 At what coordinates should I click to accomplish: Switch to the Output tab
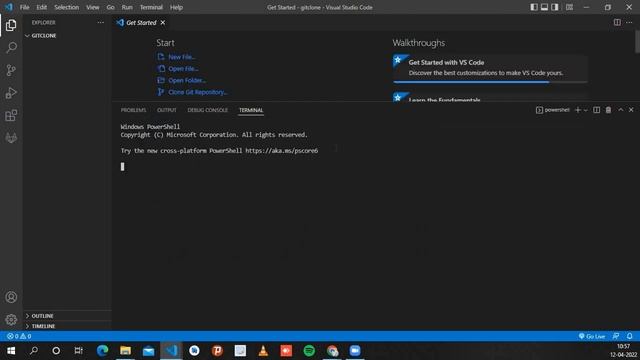(x=167, y=110)
